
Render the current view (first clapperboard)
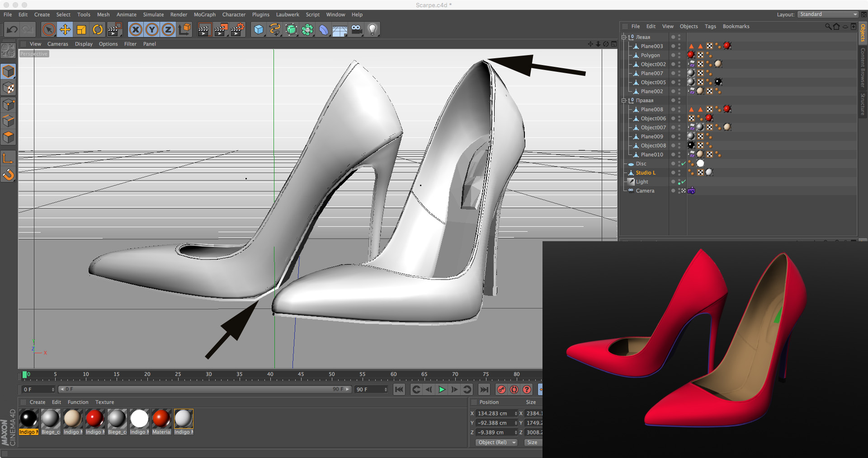pos(204,30)
